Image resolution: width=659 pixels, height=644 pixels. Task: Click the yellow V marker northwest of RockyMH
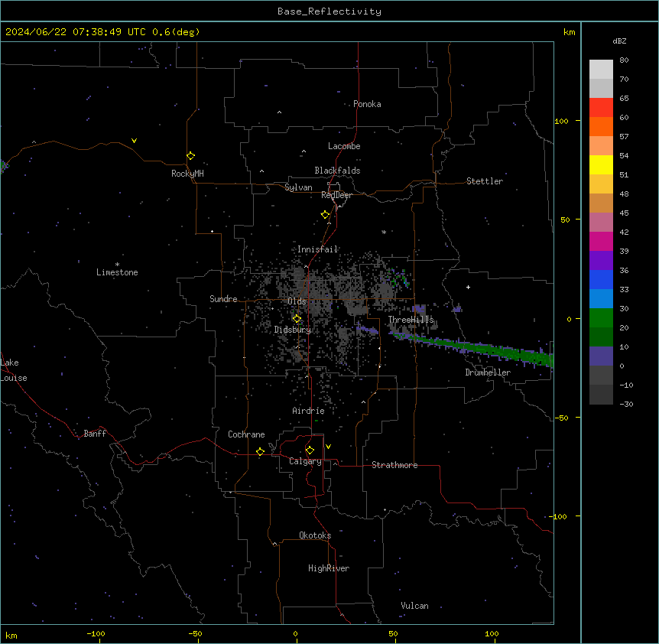[134, 141]
